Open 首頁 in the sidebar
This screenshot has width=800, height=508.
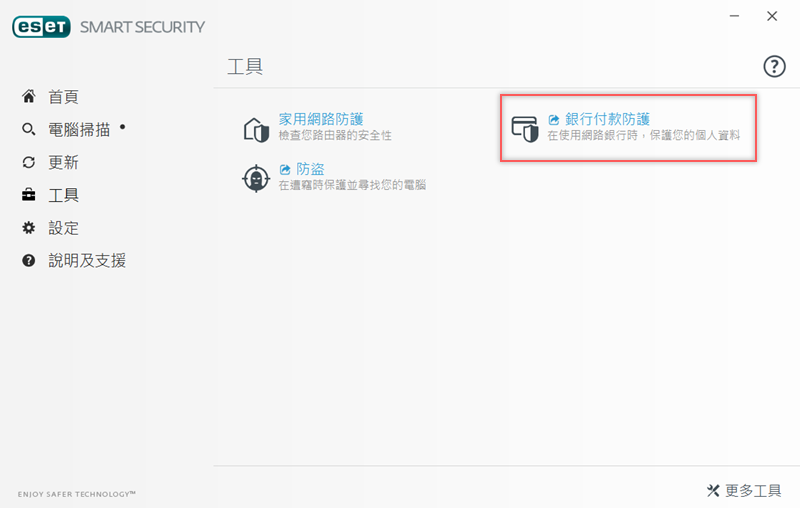click(x=63, y=97)
